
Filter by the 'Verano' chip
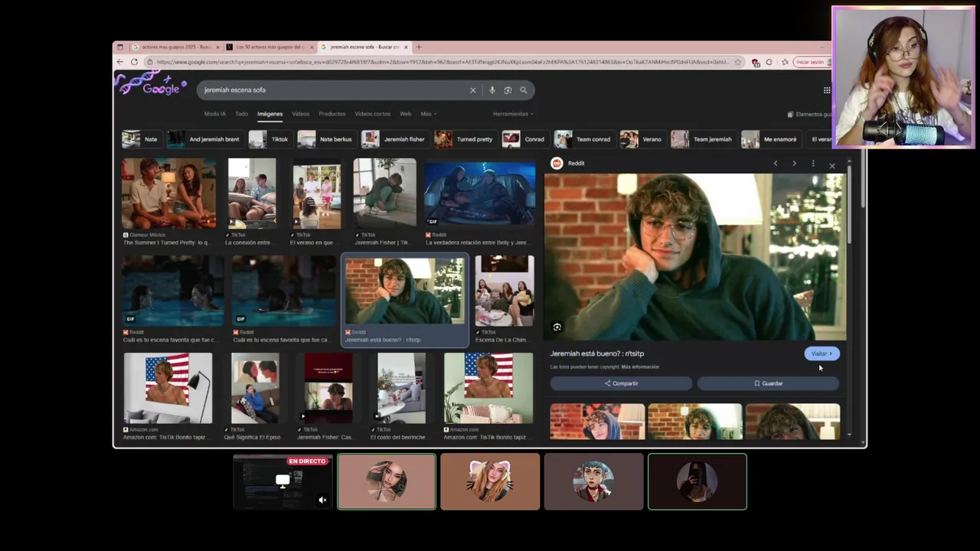642,139
